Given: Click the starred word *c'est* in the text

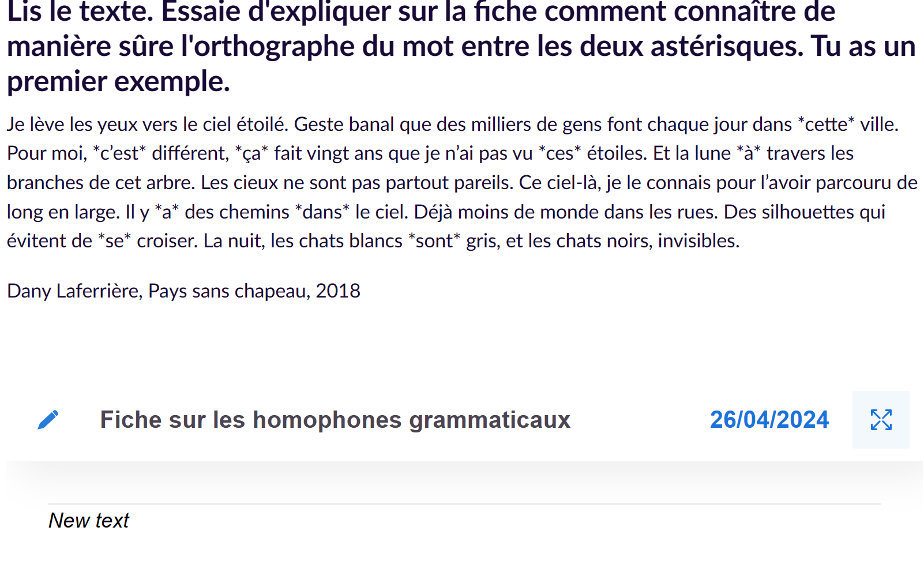Looking at the screenshot, I should (119, 153).
